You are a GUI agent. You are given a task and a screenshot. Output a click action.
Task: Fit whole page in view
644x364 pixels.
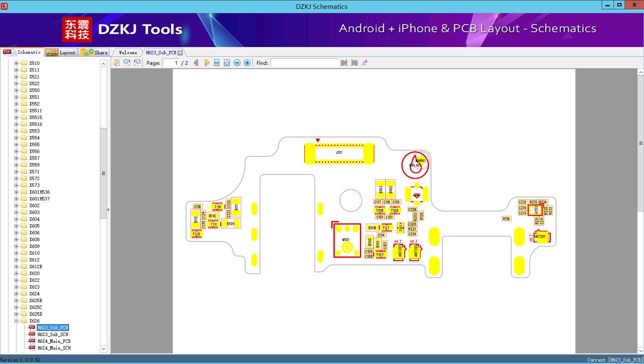pos(227,63)
